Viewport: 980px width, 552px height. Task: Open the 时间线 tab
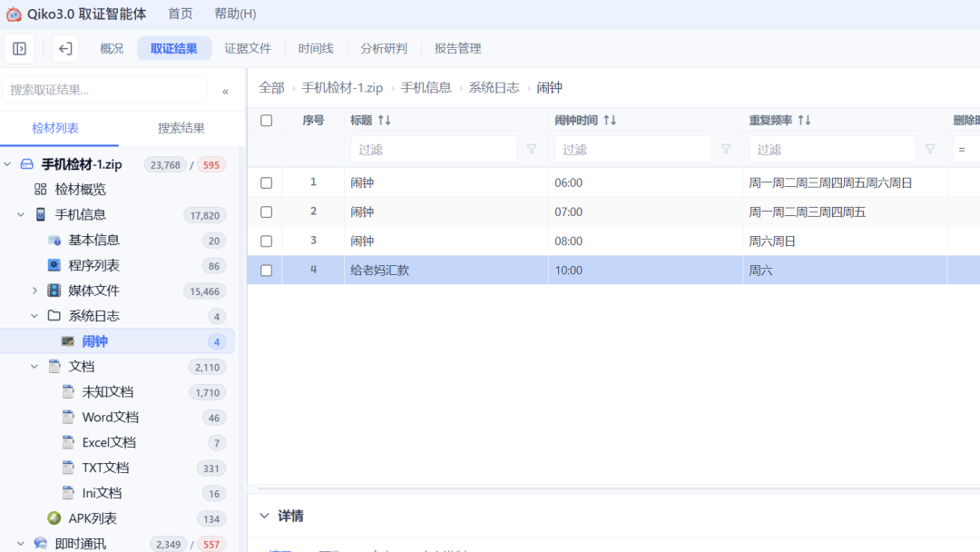click(x=316, y=49)
